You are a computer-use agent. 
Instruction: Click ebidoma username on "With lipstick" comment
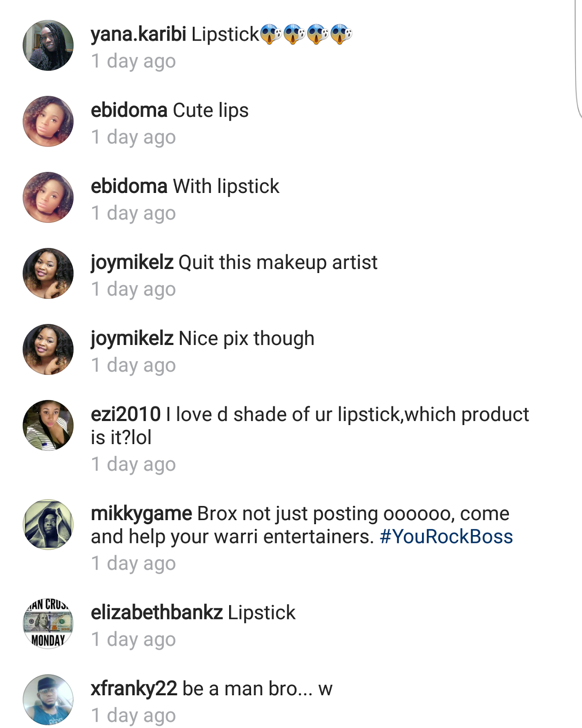point(129,187)
